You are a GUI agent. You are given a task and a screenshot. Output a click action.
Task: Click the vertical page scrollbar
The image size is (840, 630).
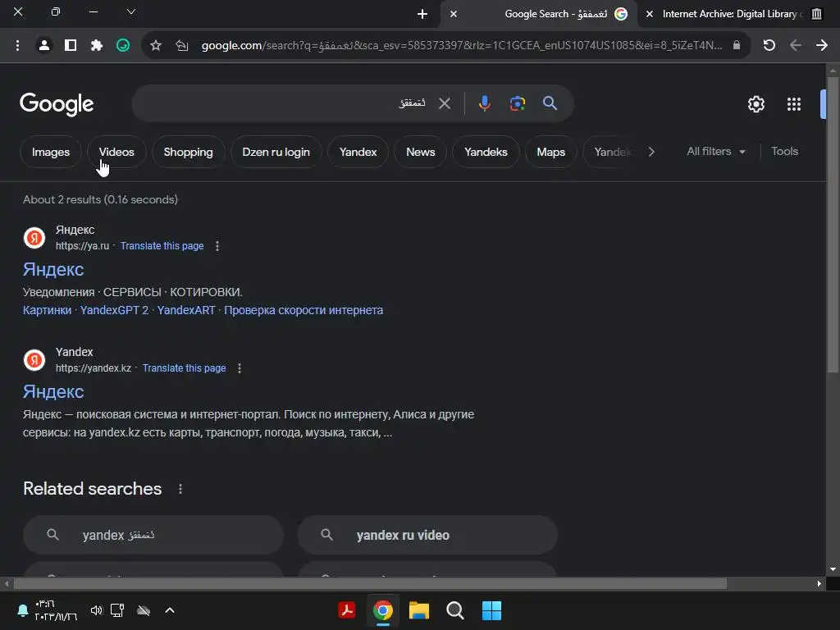(833, 225)
